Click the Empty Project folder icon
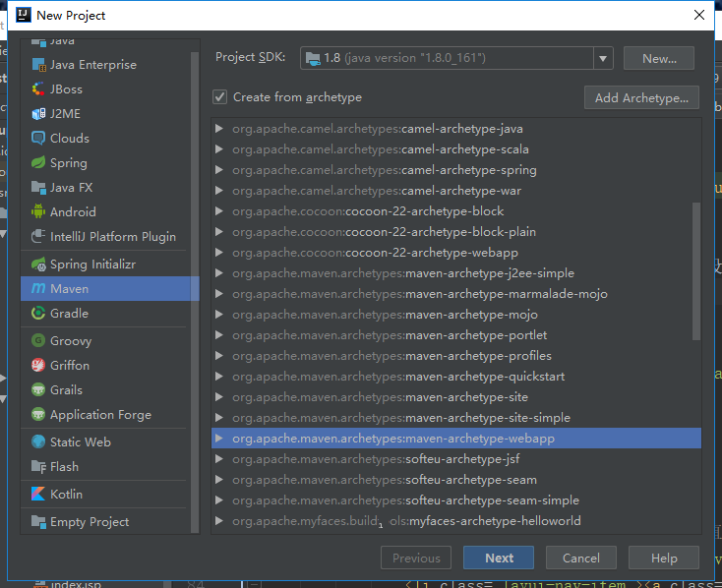Image resolution: width=722 pixels, height=588 pixels. [38, 522]
